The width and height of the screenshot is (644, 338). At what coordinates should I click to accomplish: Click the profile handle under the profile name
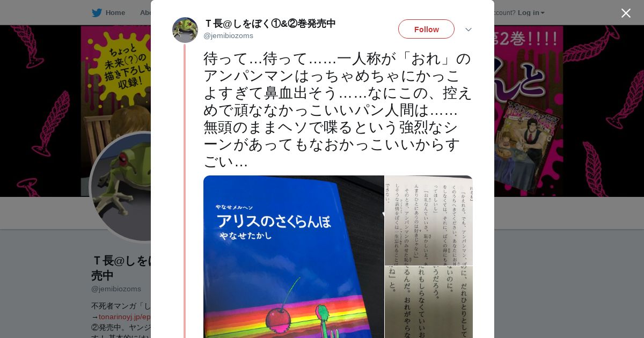point(116,289)
